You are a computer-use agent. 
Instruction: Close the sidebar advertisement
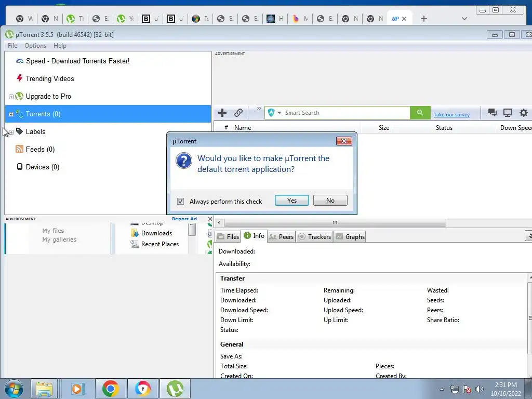point(210,219)
